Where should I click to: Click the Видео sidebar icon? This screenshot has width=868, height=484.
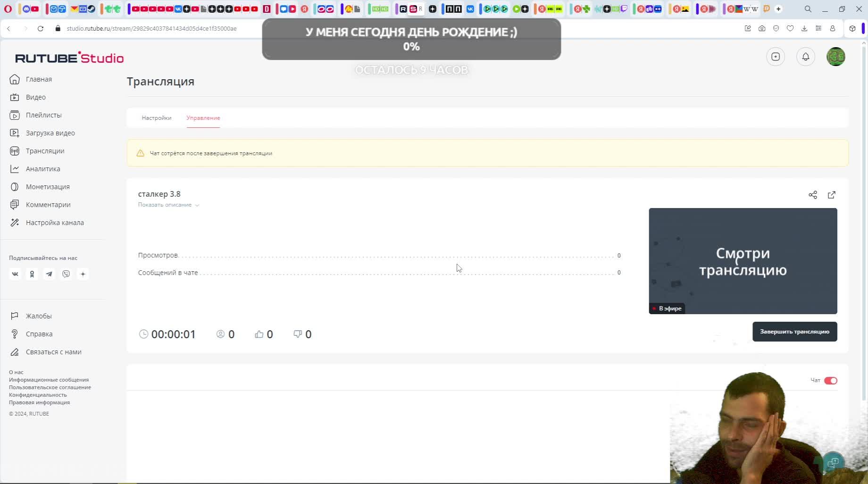click(x=15, y=97)
